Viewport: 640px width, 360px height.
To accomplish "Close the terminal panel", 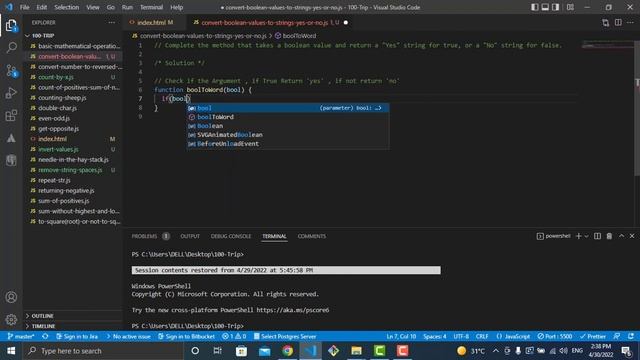I will pyautogui.click(x=632, y=236).
